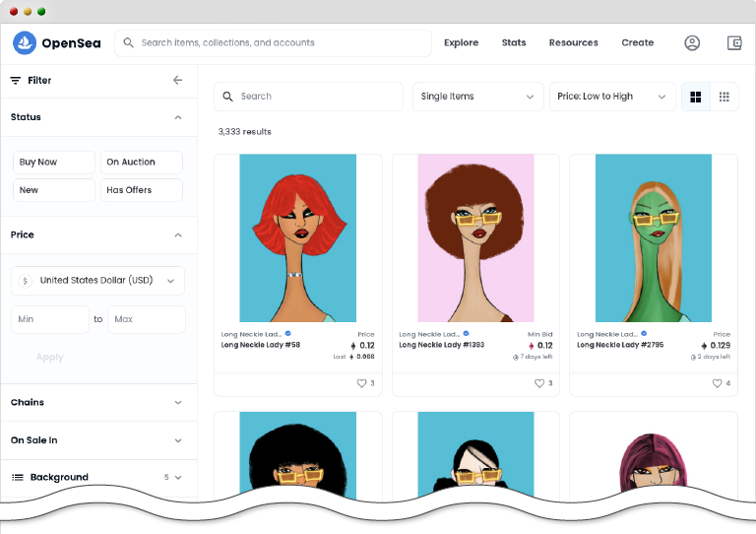Click OpenSea wordmark text
The height and width of the screenshot is (534, 756).
pos(71,43)
